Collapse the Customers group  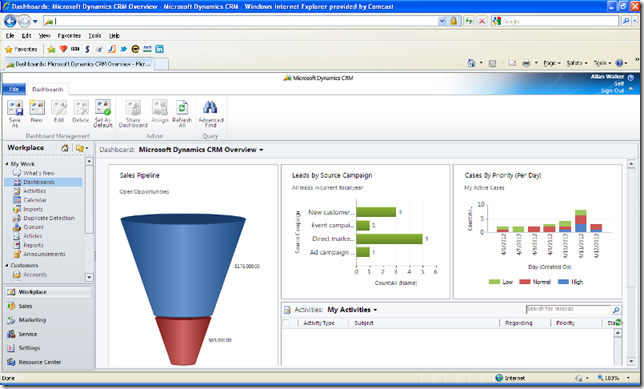point(7,265)
